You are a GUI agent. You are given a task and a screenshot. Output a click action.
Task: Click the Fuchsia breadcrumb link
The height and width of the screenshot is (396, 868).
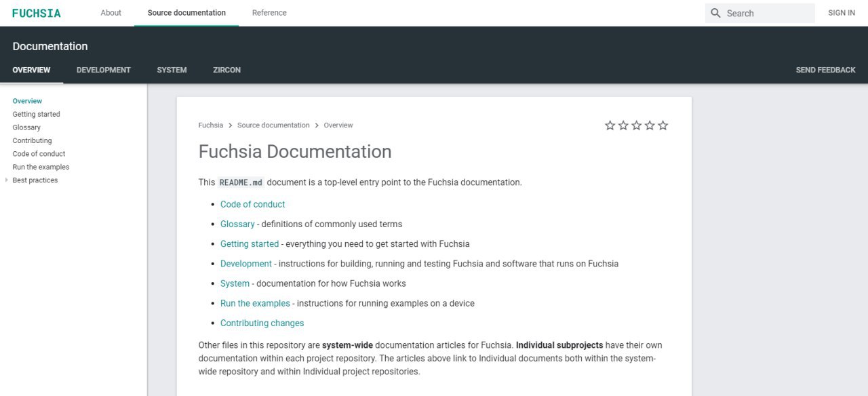tap(210, 125)
